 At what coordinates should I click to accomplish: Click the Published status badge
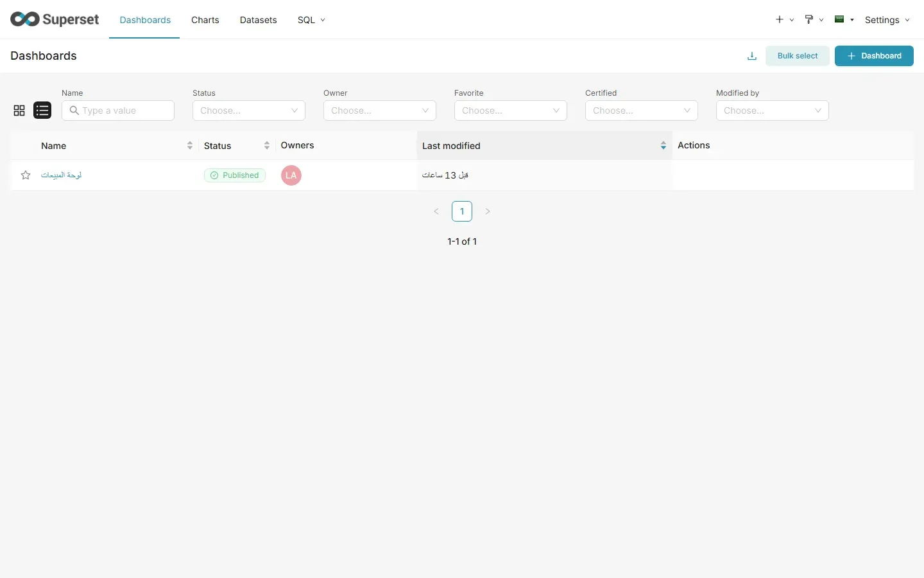click(235, 175)
